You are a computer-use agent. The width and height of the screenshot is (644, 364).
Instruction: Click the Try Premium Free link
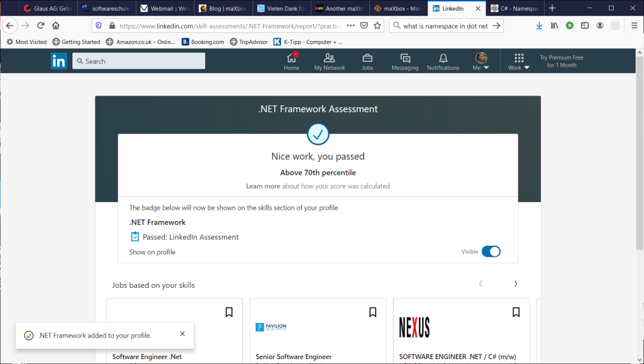(x=561, y=61)
